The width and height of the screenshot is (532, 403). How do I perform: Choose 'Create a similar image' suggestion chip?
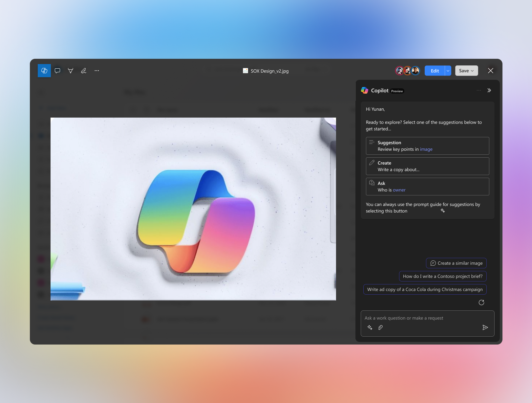point(456,263)
